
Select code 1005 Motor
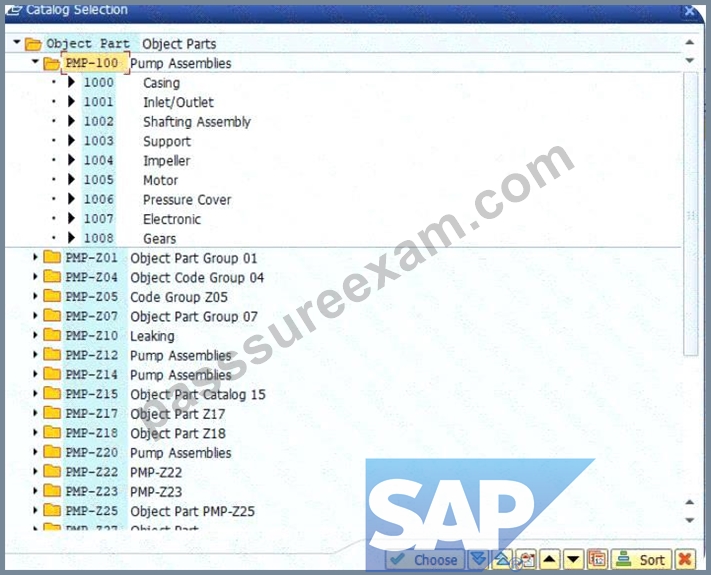(130, 180)
